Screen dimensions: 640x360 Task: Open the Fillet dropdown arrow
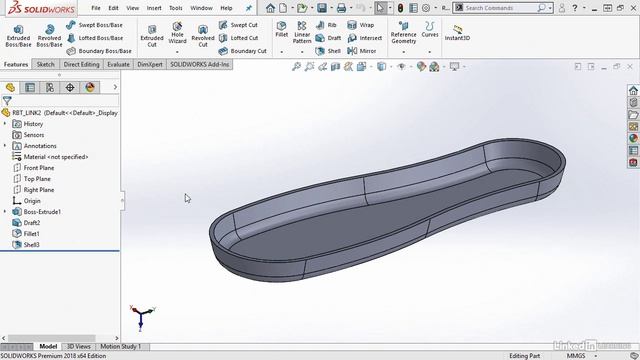(x=282, y=52)
